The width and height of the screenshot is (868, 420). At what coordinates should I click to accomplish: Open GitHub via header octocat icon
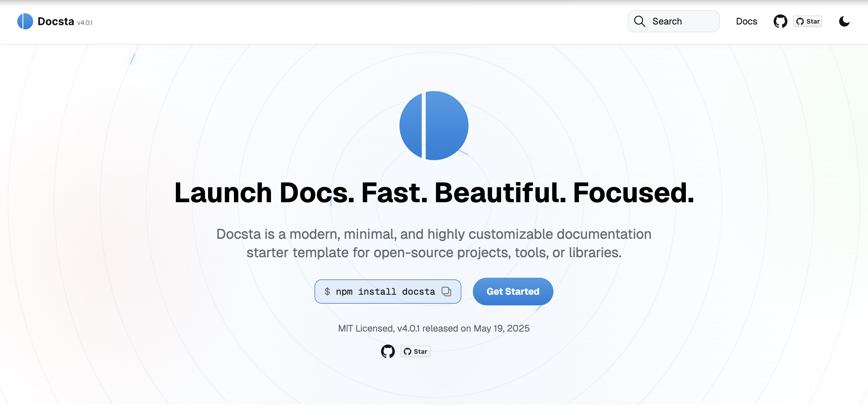coord(780,21)
